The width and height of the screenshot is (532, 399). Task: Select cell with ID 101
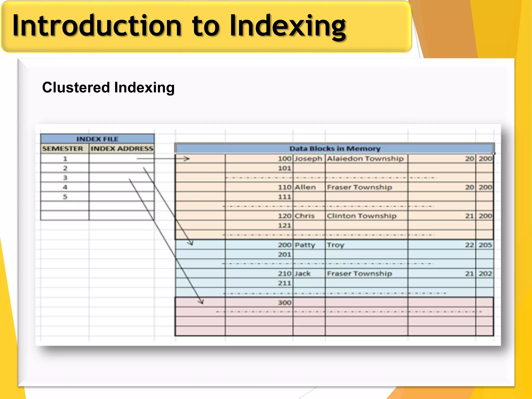point(259,168)
